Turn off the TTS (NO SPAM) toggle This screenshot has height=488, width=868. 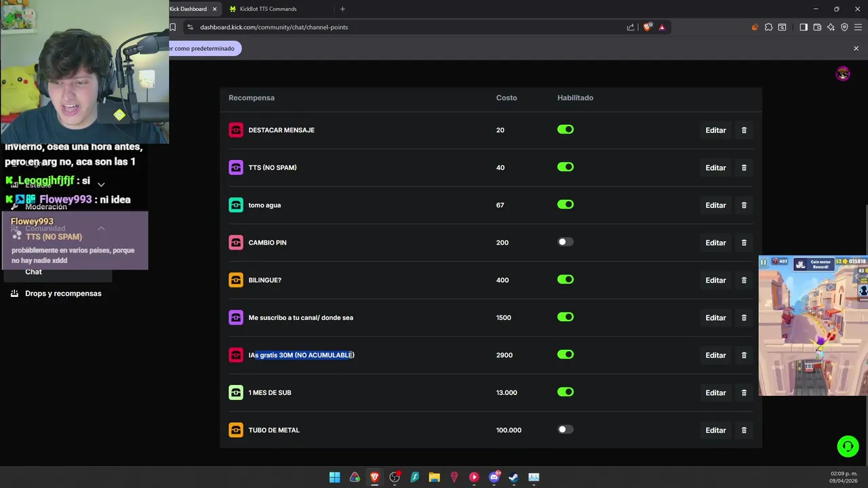click(566, 167)
